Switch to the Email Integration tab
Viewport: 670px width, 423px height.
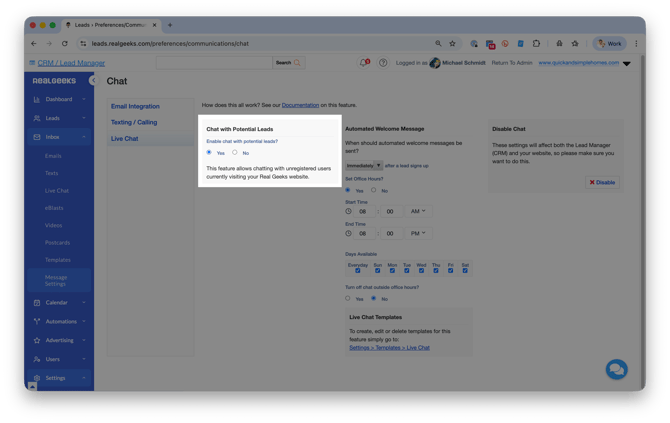click(x=135, y=106)
